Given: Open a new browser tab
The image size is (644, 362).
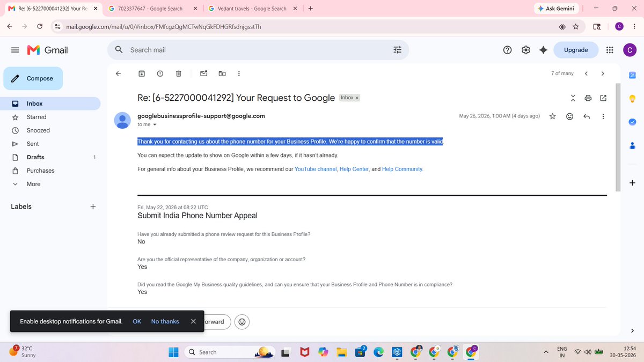Looking at the screenshot, I should click(x=311, y=9).
